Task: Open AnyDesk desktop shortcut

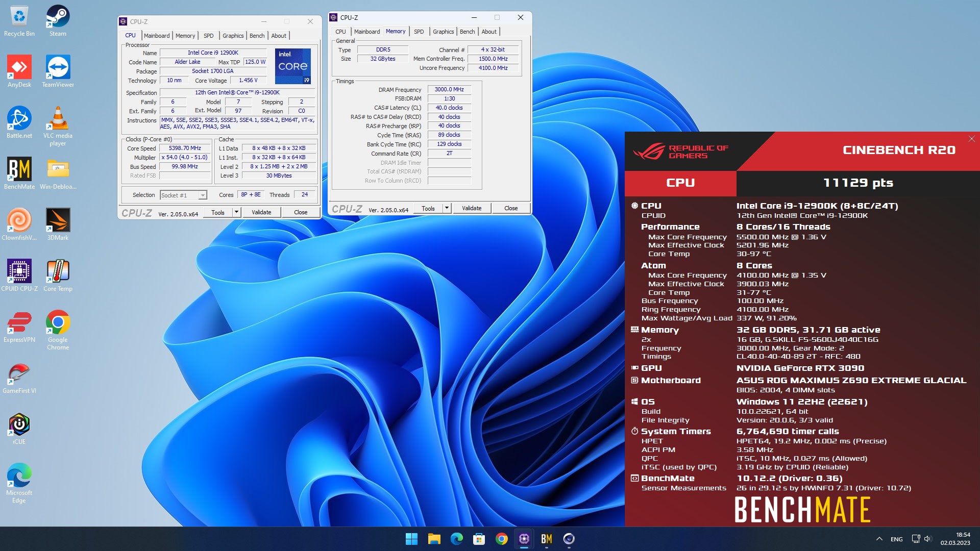Action: [19, 72]
